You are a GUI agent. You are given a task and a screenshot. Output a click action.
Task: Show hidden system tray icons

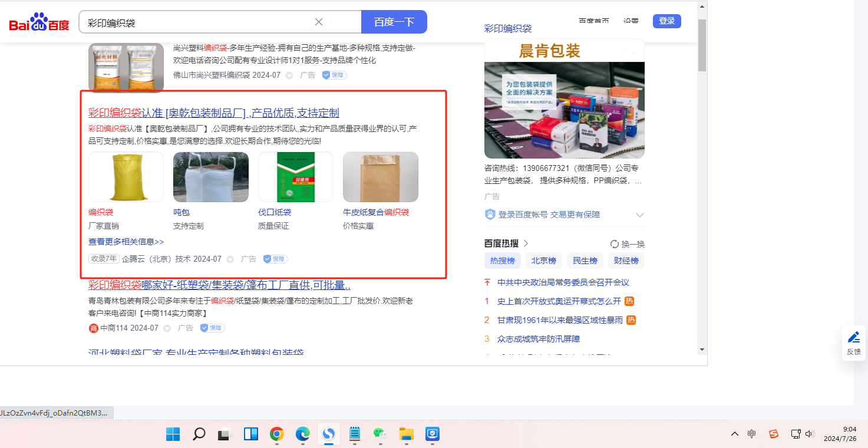734,434
